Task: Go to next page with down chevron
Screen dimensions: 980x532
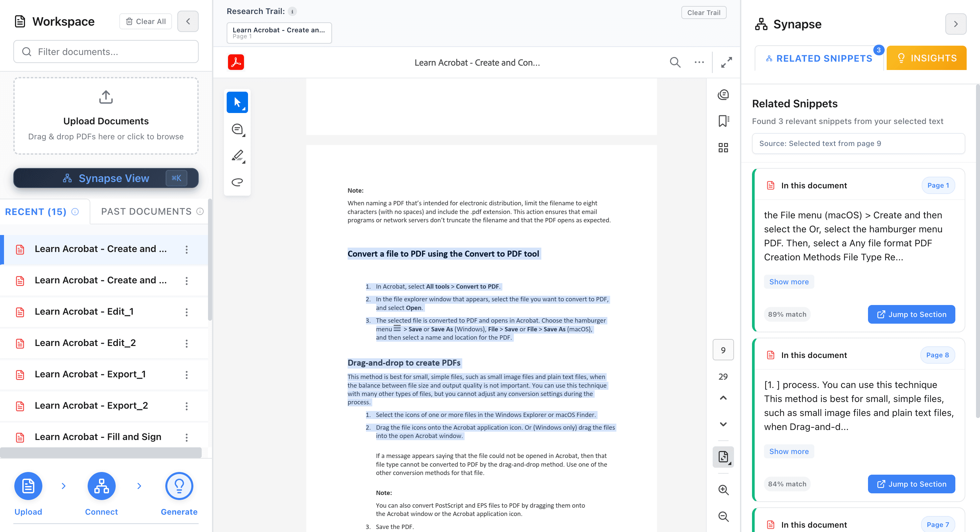Action: (723, 424)
